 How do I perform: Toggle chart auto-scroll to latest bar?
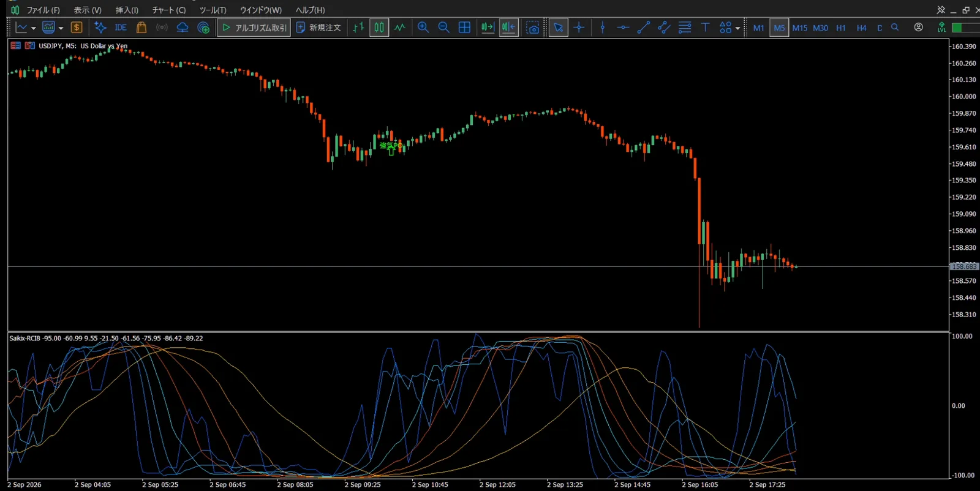488,28
